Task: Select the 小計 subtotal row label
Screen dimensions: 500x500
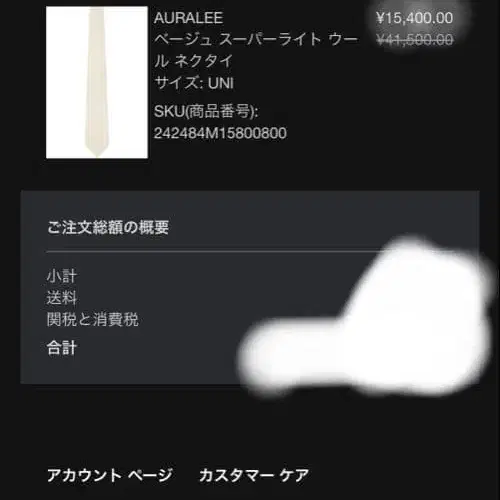Action: 62,276
